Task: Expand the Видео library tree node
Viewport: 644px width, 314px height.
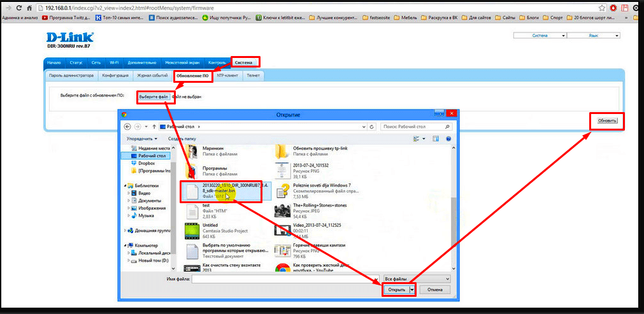Action: pos(129,192)
